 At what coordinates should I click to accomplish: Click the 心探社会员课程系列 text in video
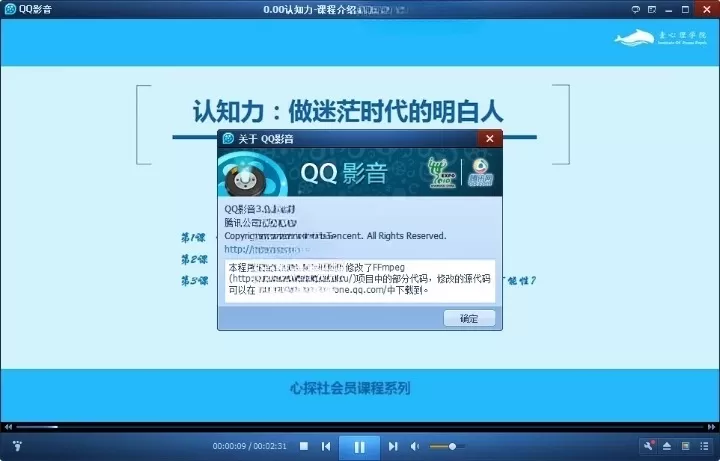point(350,388)
